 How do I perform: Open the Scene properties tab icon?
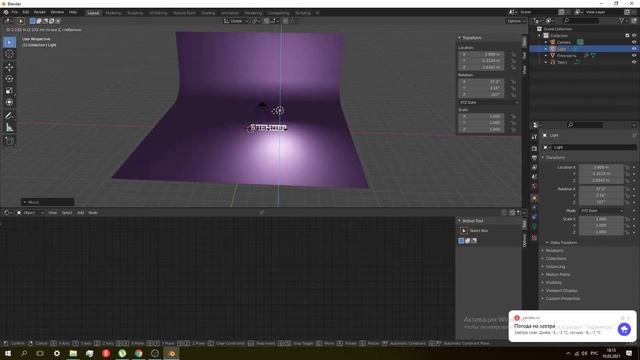coord(534,177)
